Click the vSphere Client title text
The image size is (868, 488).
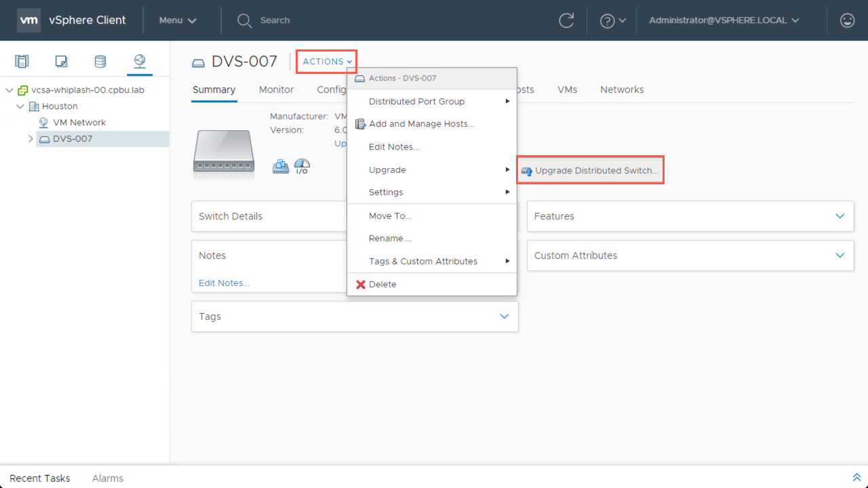(x=87, y=20)
